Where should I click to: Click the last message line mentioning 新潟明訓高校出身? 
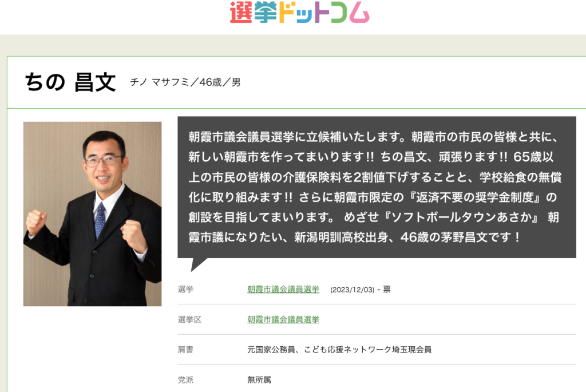tap(354, 237)
